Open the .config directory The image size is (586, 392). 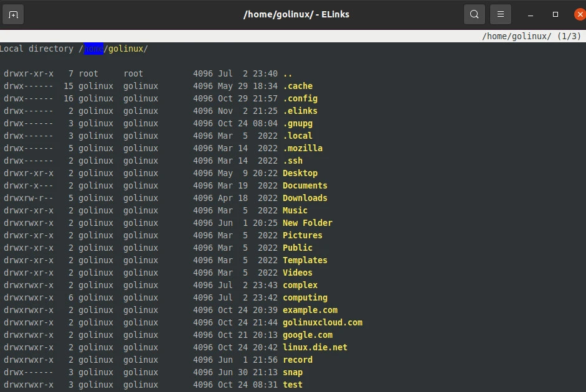pos(301,98)
